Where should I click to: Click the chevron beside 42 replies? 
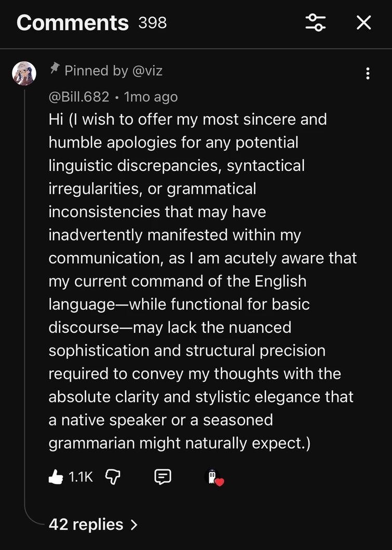pos(134,525)
